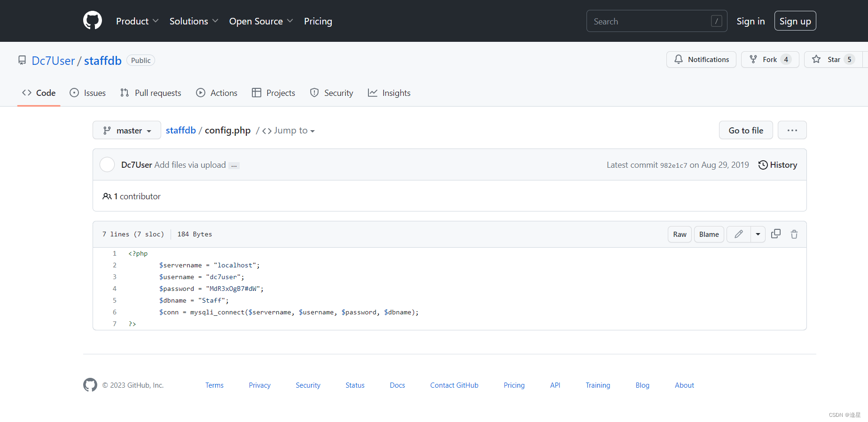The width and height of the screenshot is (868, 422).
Task: Open the staffdb repository title link
Action: coord(103,61)
